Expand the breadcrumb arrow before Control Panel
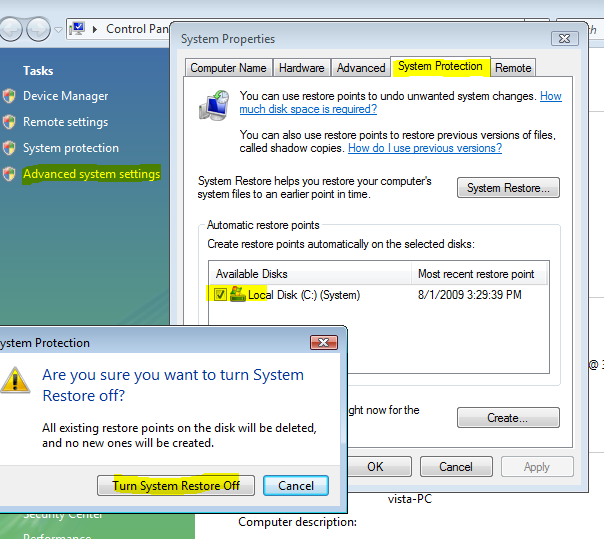Image resolution: width=604 pixels, height=539 pixels. (95, 29)
